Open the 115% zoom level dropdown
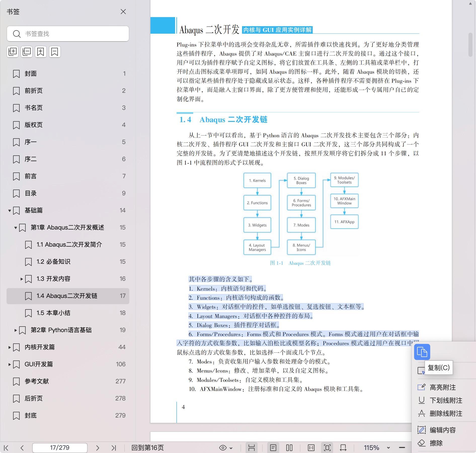Screen dimensions: 476x453 [388, 448]
